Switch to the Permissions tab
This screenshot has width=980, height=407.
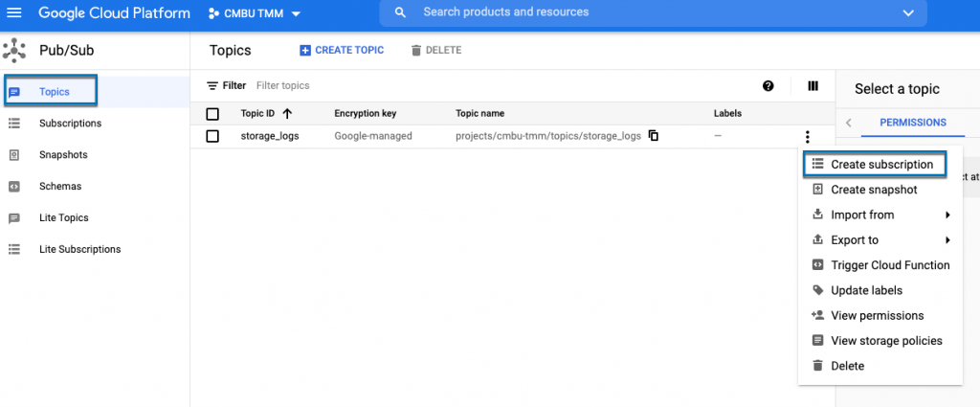coord(912,123)
